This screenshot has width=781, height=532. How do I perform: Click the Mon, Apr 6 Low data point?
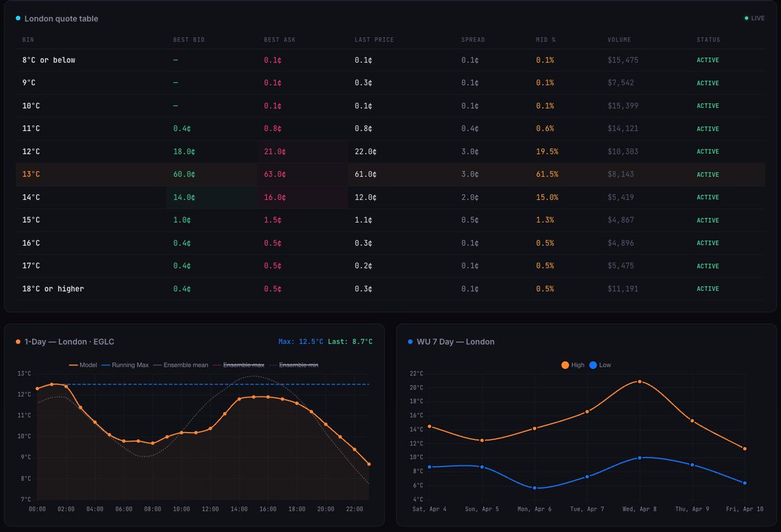tap(534, 488)
